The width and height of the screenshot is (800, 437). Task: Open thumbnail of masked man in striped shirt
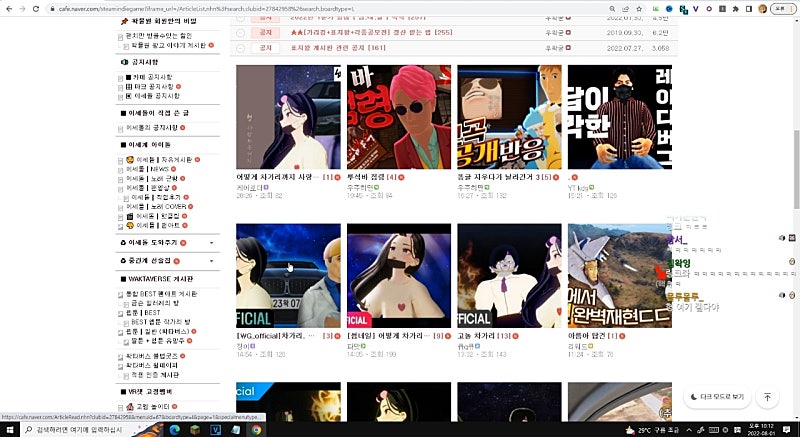click(620, 117)
